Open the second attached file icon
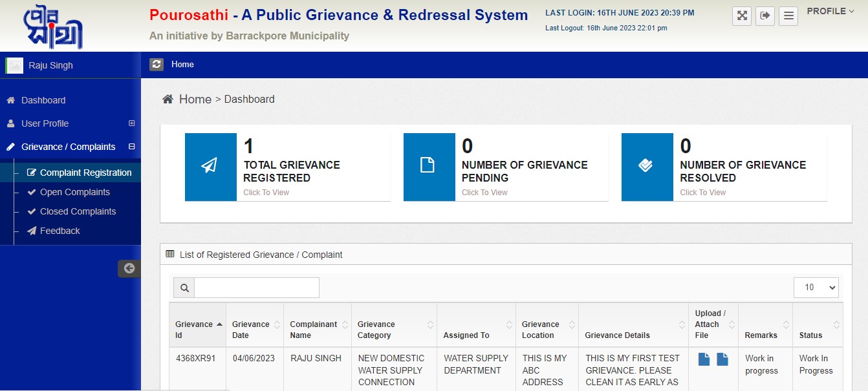868x391 pixels. pos(722,359)
